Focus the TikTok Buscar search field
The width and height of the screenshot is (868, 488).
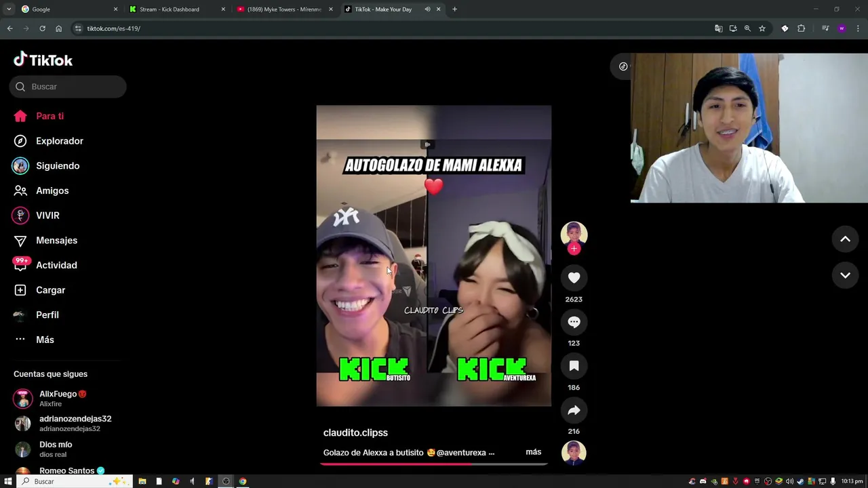point(68,87)
